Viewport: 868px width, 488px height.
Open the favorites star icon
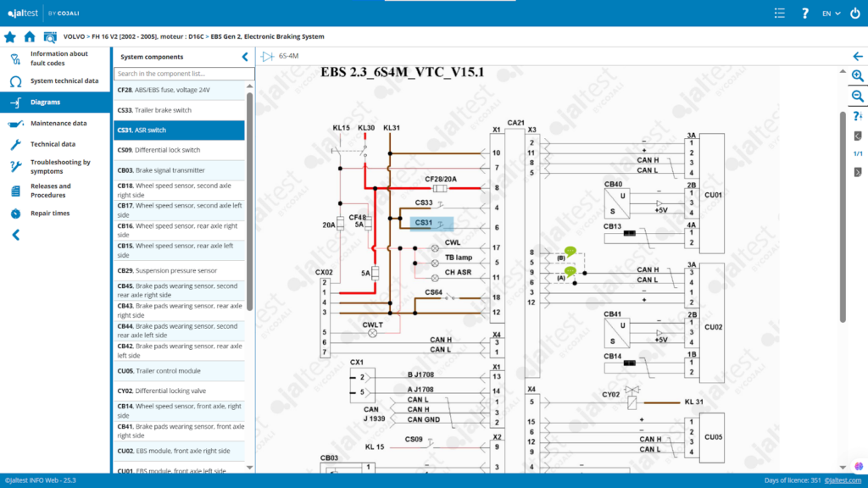[10, 36]
